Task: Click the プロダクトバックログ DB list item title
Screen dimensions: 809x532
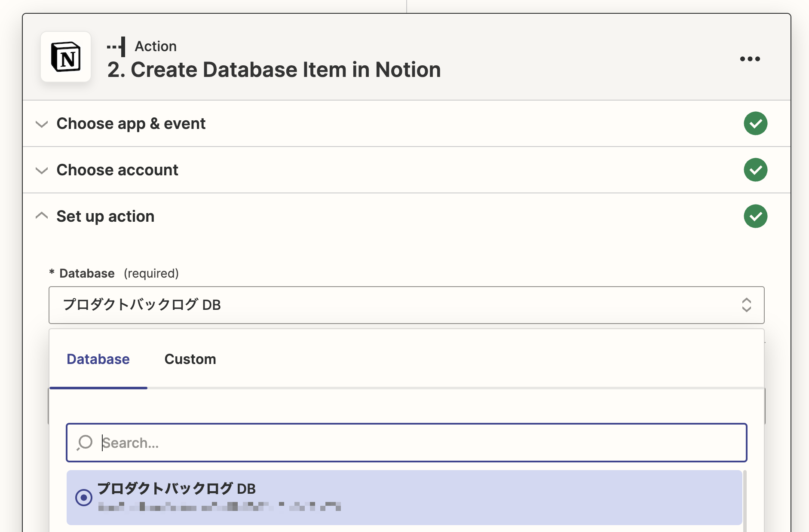Action: (176, 489)
